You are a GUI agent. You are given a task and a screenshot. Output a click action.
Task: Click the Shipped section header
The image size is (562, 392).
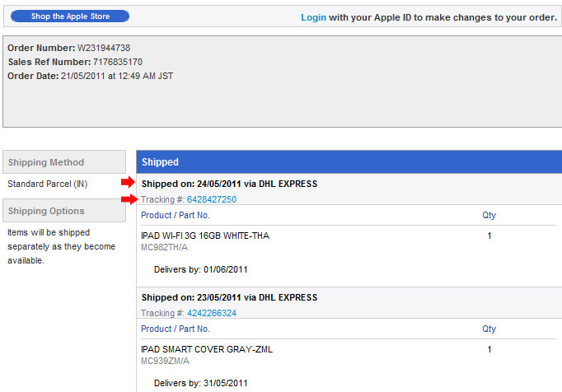point(349,162)
